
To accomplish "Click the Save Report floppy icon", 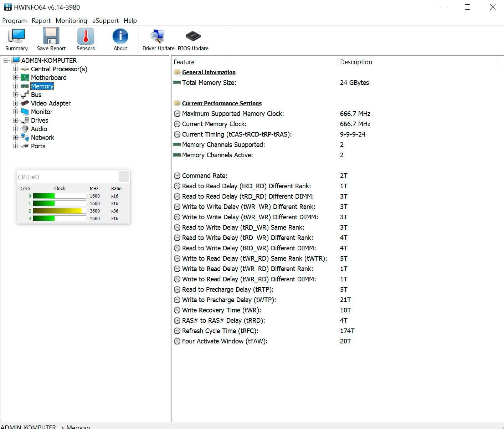I will [51, 36].
